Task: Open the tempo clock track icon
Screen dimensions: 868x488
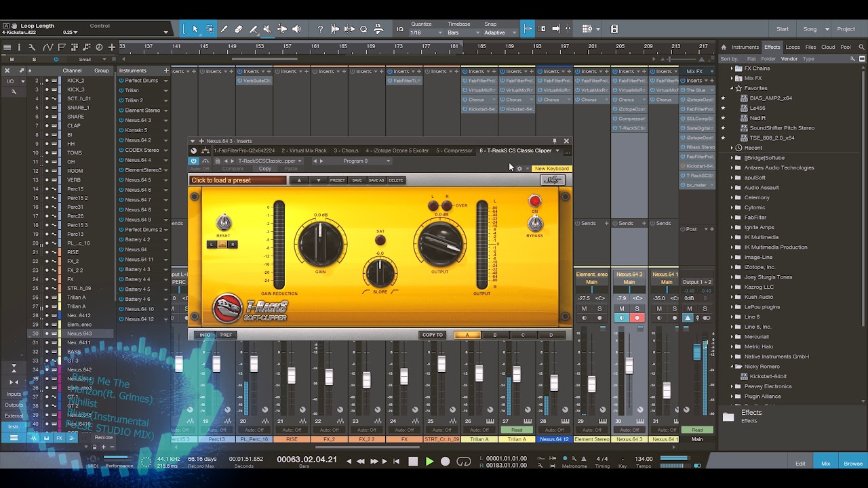Action: point(99,47)
